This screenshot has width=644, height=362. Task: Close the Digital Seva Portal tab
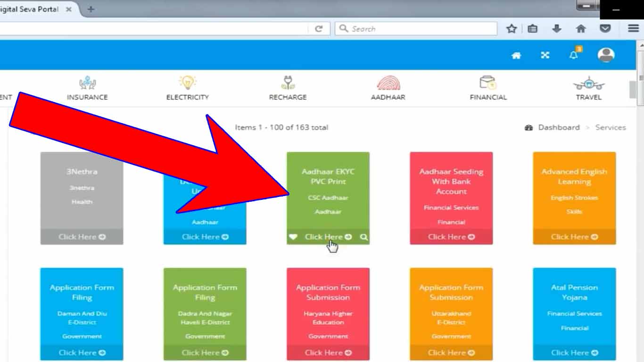[68, 9]
